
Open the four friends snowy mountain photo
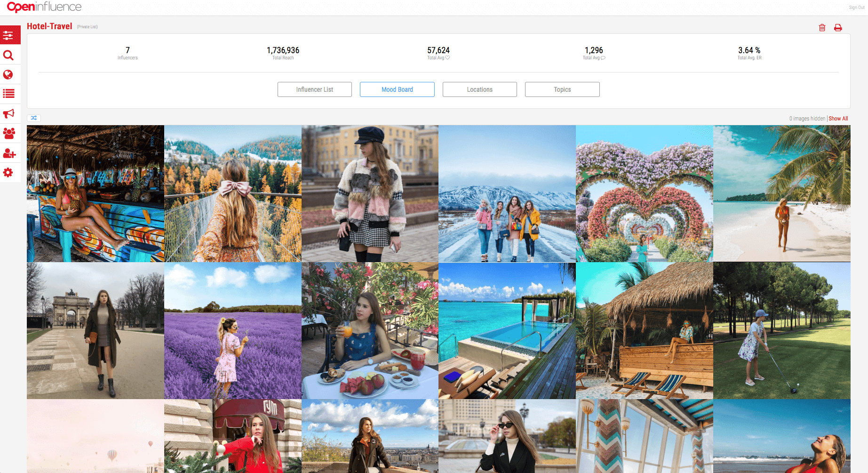coord(507,193)
